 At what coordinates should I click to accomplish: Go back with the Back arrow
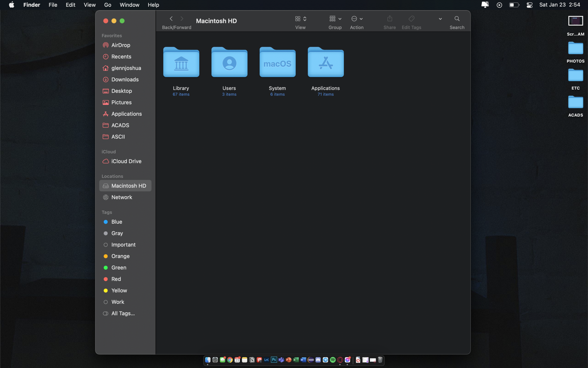tap(171, 19)
